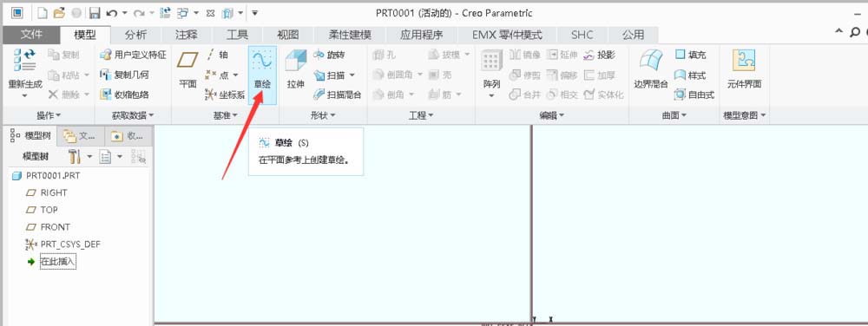Click the model tree filter search icon
Image resolution: width=868 pixels, height=326 pixels.
(138, 157)
